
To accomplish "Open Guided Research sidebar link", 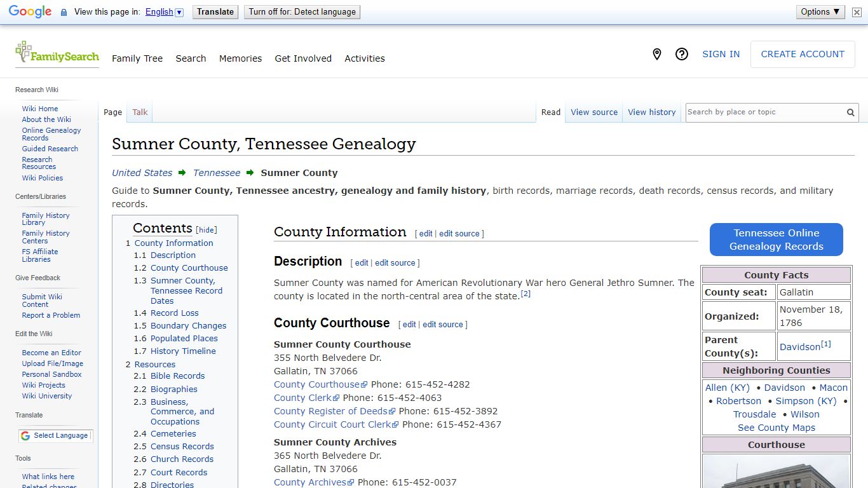I will (x=50, y=149).
